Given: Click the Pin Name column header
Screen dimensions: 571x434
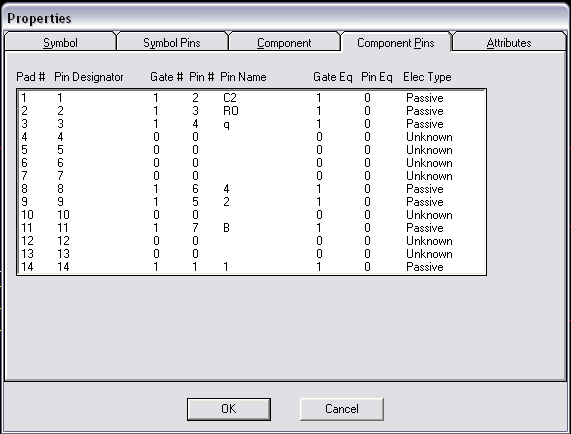Looking at the screenshot, I should (243, 77).
